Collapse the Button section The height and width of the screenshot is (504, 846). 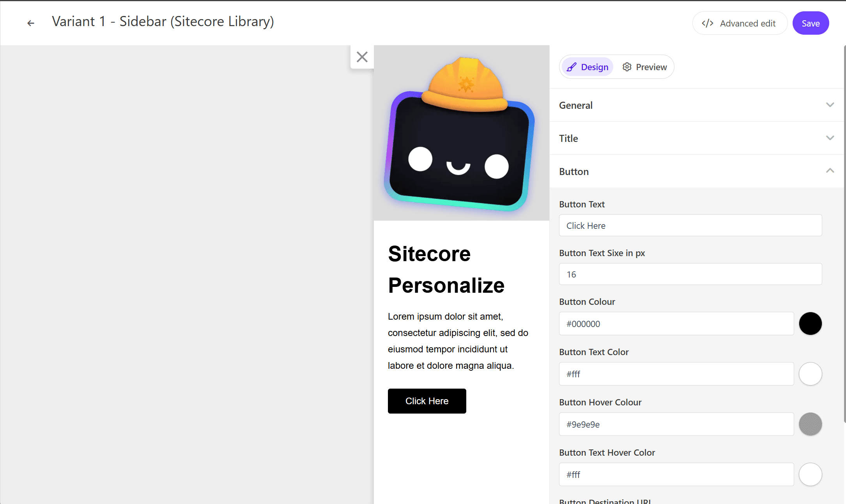[x=830, y=171]
